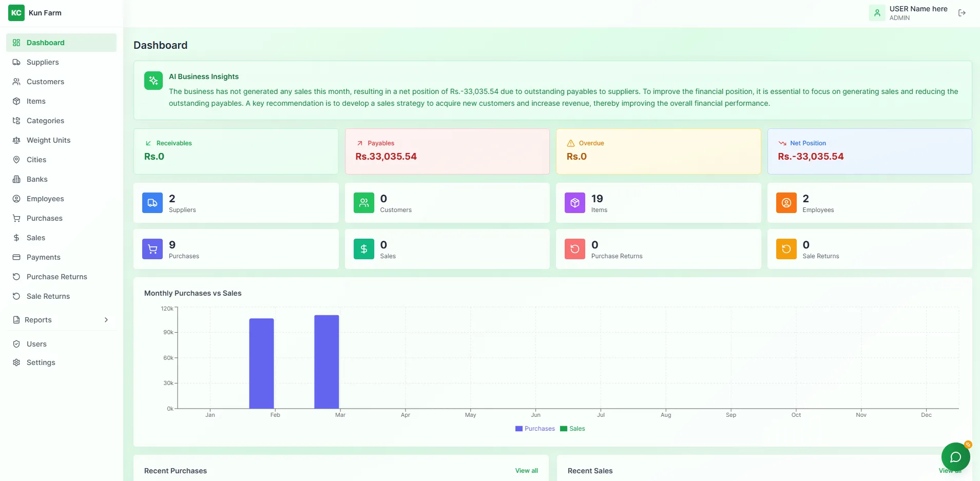Navigate to Weight Units
Screen dimensions: 980x481
click(62, 140)
